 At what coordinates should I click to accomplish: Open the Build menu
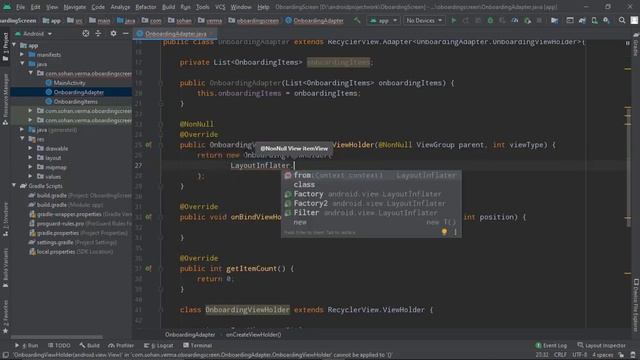pyautogui.click(x=168, y=7)
